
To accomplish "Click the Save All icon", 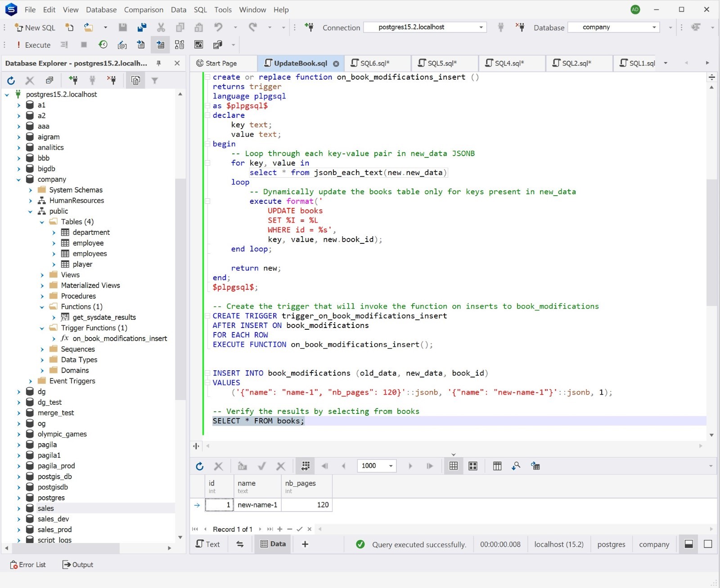I will pyautogui.click(x=142, y=27).
